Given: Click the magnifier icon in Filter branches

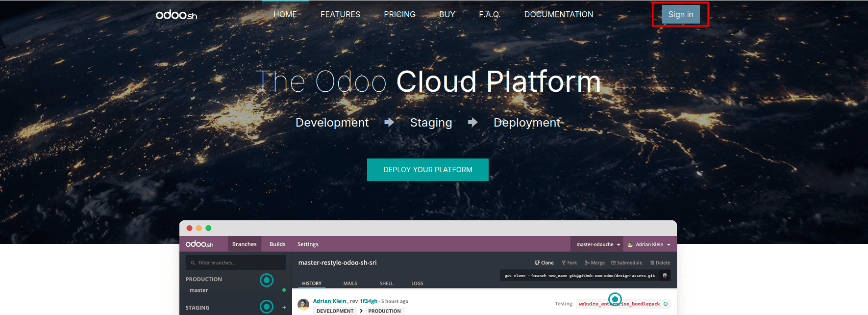Looking at the screenshot, I should click(193, 263).
